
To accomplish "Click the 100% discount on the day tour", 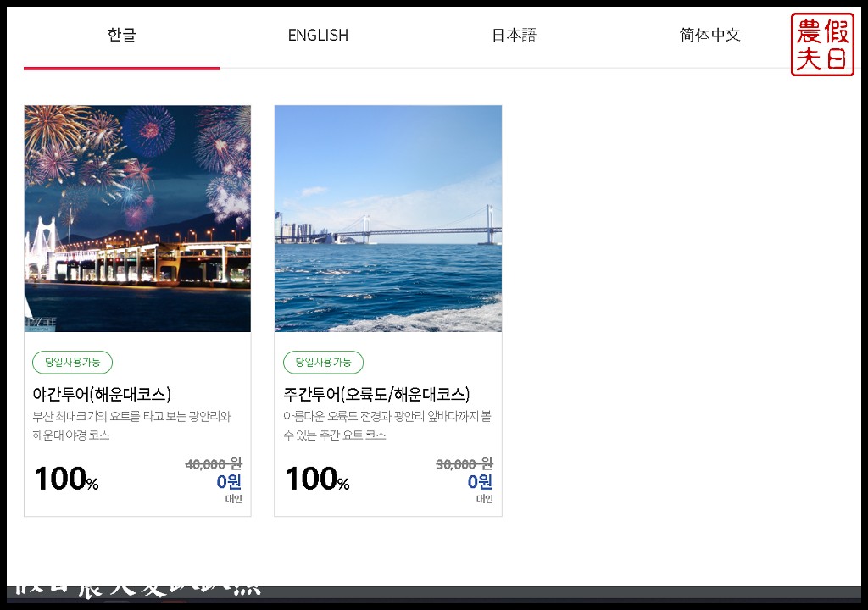I will pyautogui.click(x=317, y=480).
